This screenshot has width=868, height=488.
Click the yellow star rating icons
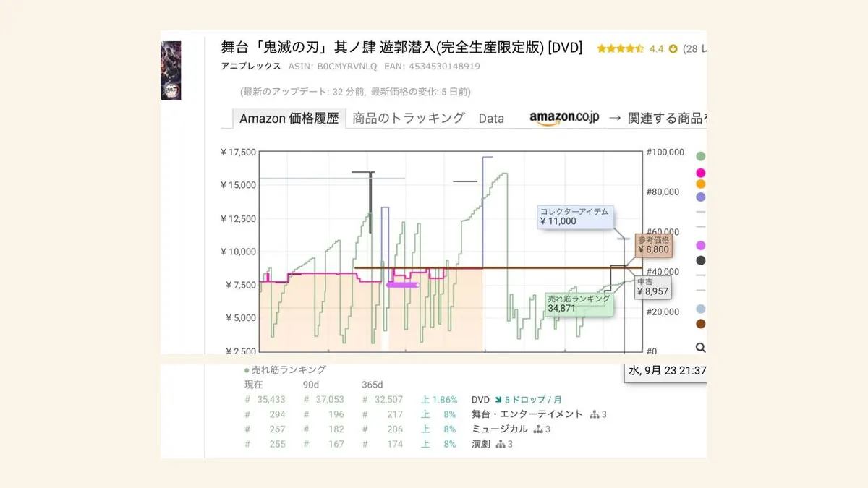[x=621, y=49]
